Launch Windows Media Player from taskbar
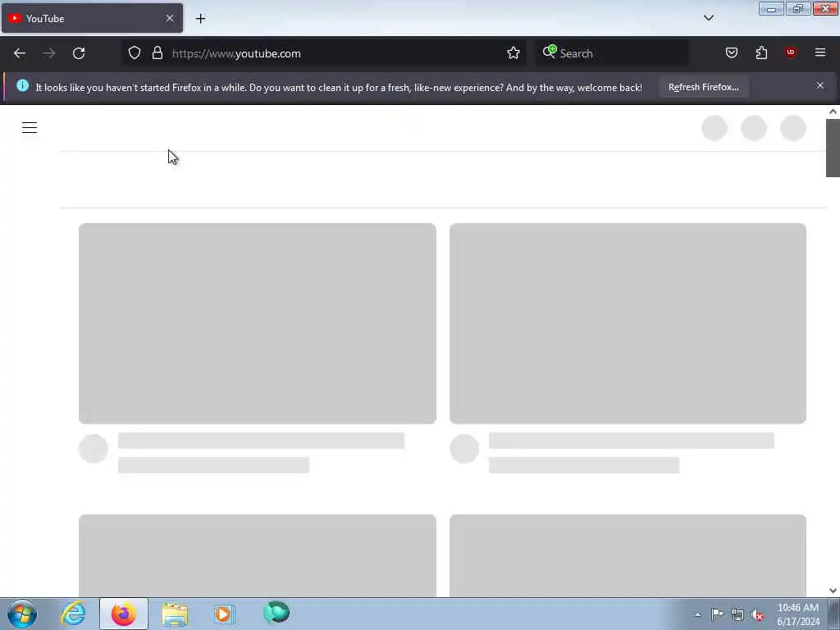 [x=224, y=614]
